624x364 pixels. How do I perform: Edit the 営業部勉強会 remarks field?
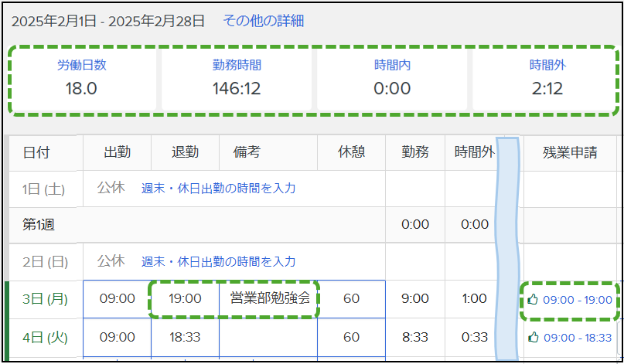(268, 299)
